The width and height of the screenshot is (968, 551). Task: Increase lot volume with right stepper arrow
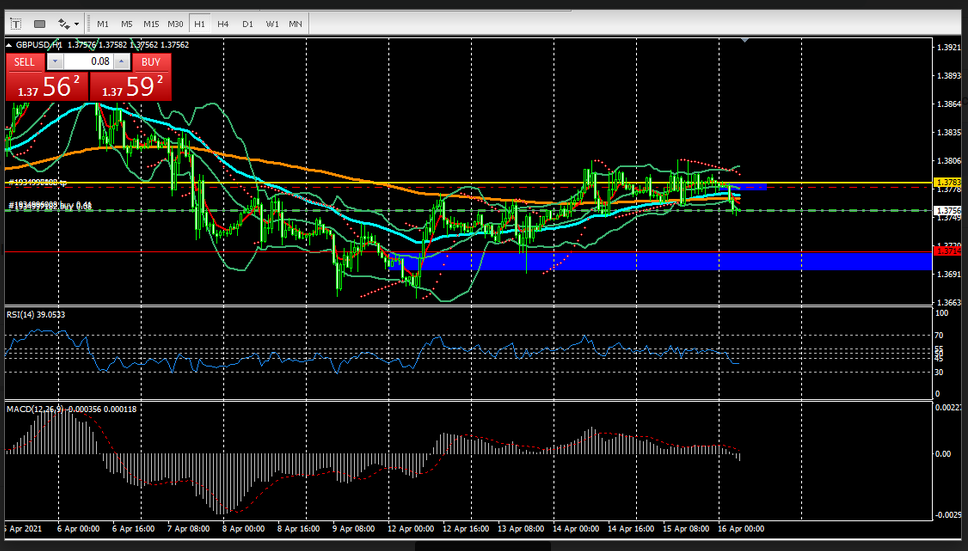[x=122, y=62]
